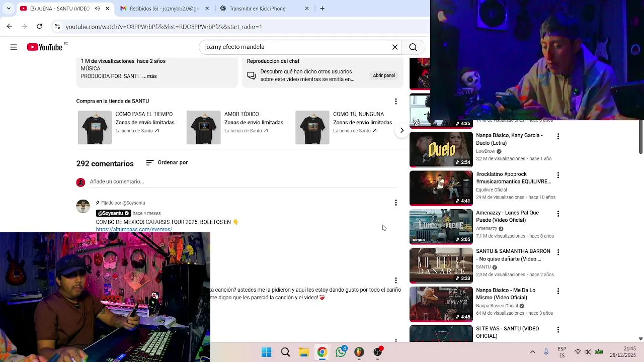This screenshot has width=644, height=362.
Task: Open more options for SANTU store shelf
Action: click(x=396, y=101)
